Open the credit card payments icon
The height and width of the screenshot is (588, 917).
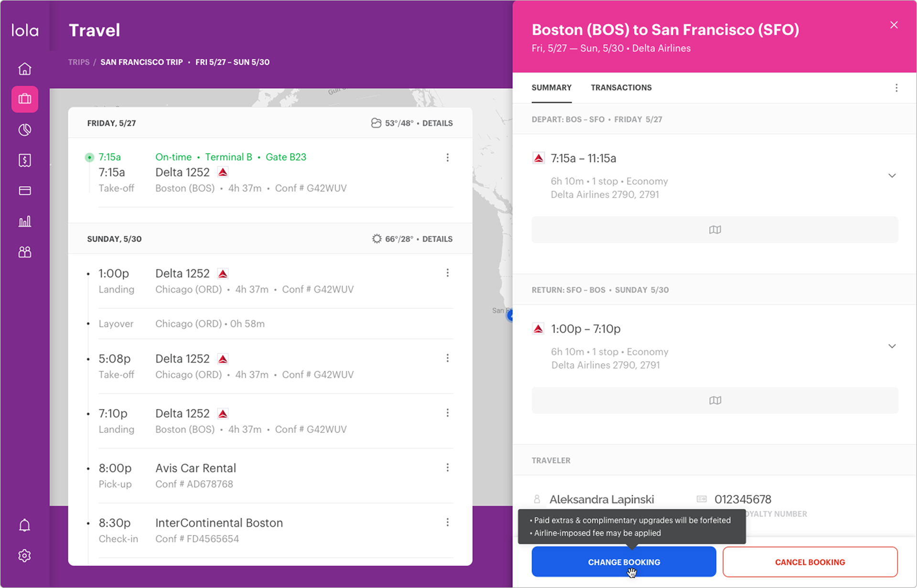25,191
